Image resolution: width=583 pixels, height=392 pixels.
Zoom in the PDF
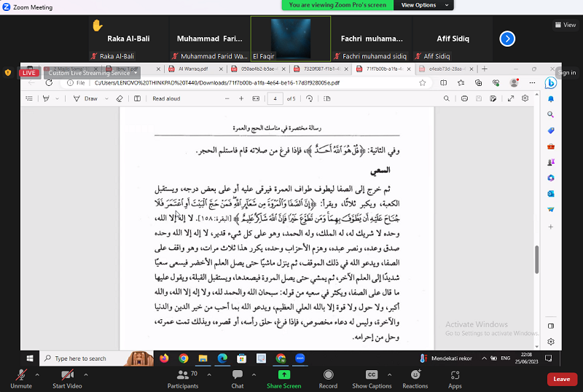[x=241, y=98]
